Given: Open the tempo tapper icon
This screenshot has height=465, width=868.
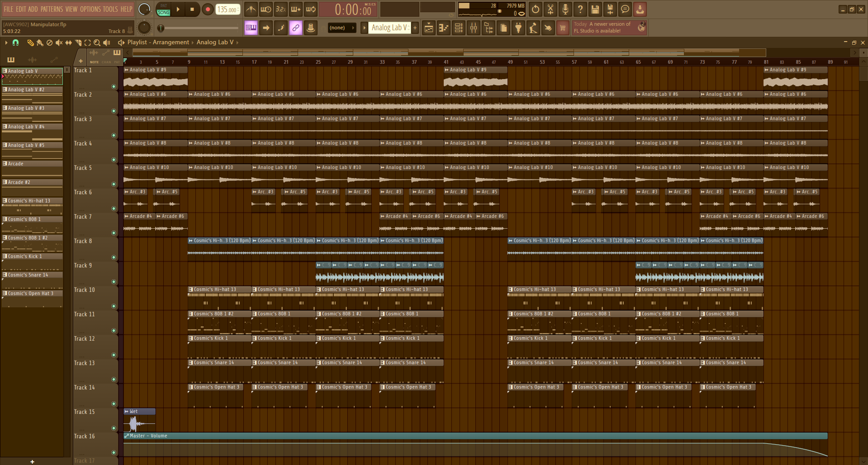Looking at the screenshot, I should (533, 28).
